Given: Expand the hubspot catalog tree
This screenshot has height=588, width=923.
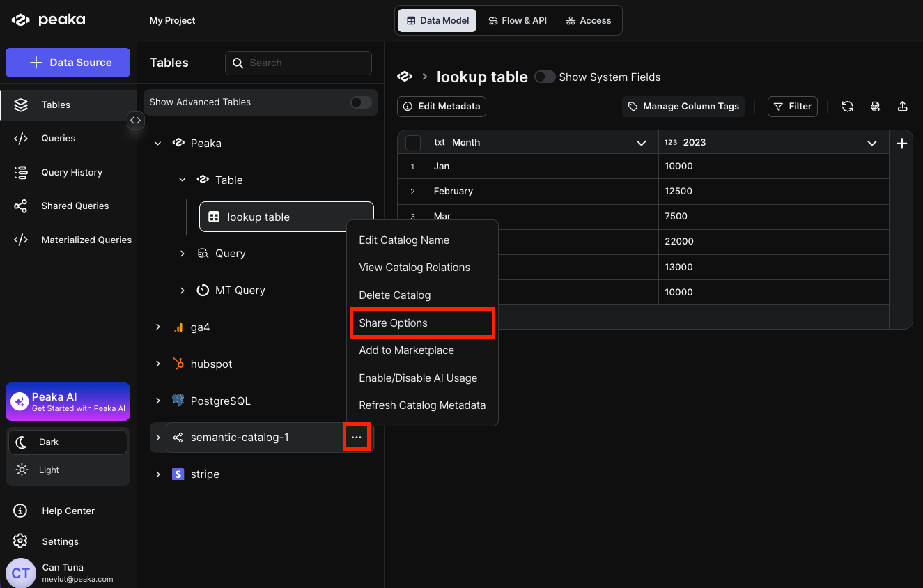Looking at the screenshot, I should point(158,364).
